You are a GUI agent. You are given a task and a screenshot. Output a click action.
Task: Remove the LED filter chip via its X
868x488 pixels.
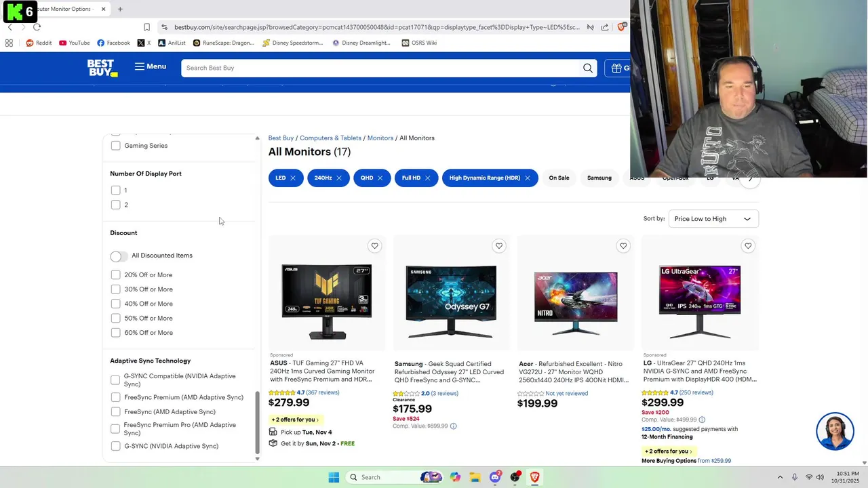293,178
